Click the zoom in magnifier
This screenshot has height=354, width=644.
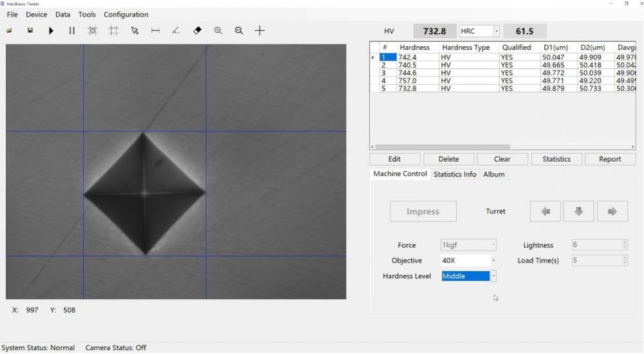click(218, 31)
